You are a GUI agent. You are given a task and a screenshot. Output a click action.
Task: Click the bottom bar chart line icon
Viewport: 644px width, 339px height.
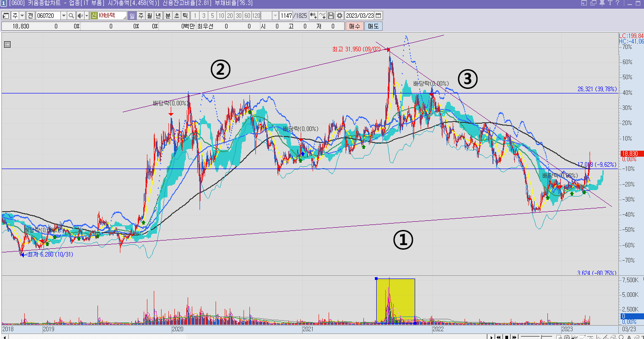[574, 337]
